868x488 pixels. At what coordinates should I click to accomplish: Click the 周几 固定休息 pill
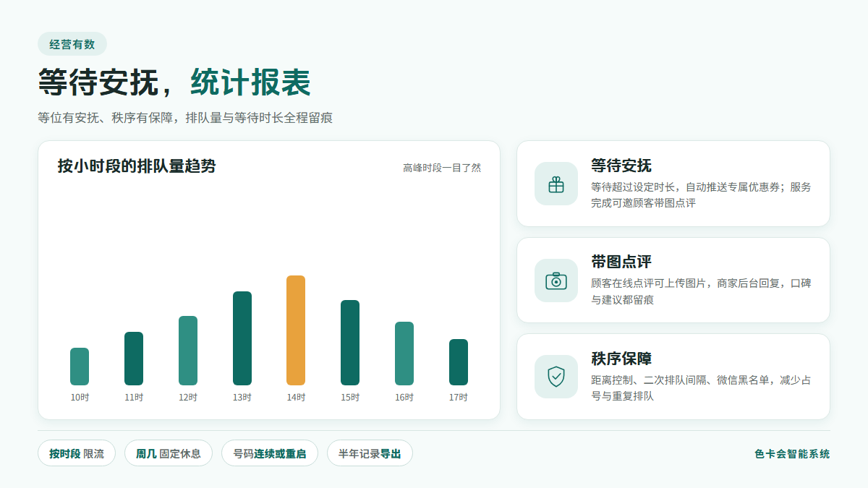point(169,453)
